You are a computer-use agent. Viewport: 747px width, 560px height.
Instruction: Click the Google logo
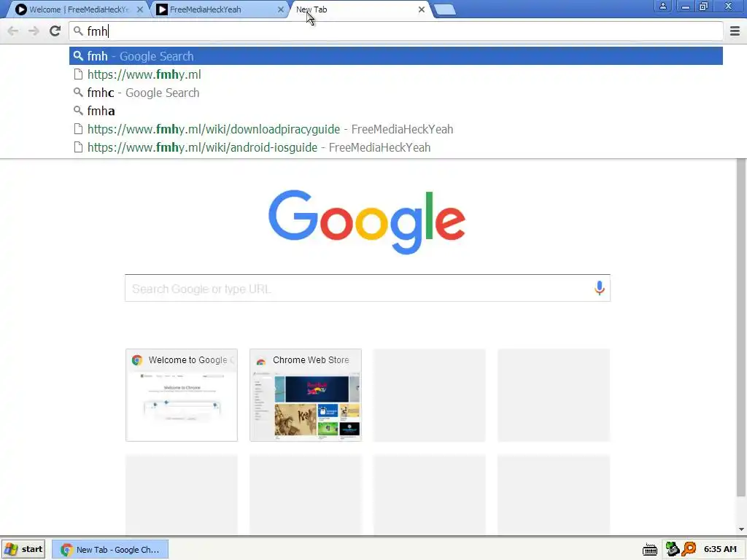coord(367,222)
